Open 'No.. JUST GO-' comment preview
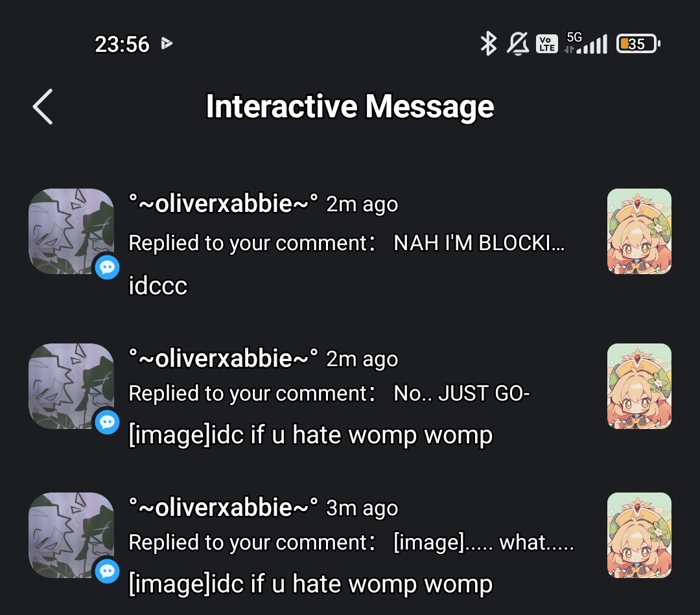Screen dimensions: 700x615 tap(461, 393)
